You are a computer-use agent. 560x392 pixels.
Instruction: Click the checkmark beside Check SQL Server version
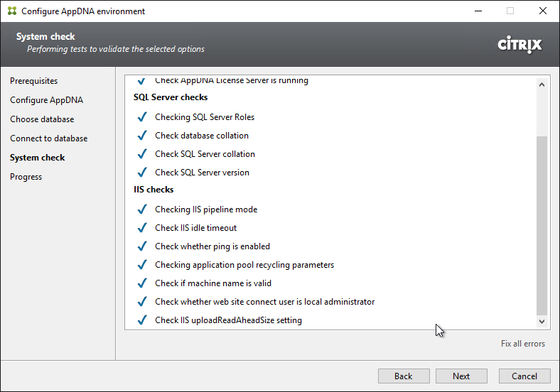pos(142,172)
